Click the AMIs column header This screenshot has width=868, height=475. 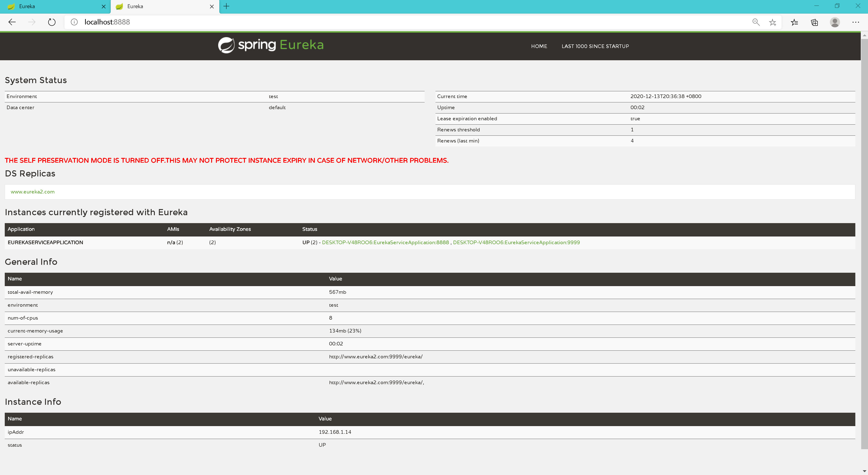click(173, 229)
